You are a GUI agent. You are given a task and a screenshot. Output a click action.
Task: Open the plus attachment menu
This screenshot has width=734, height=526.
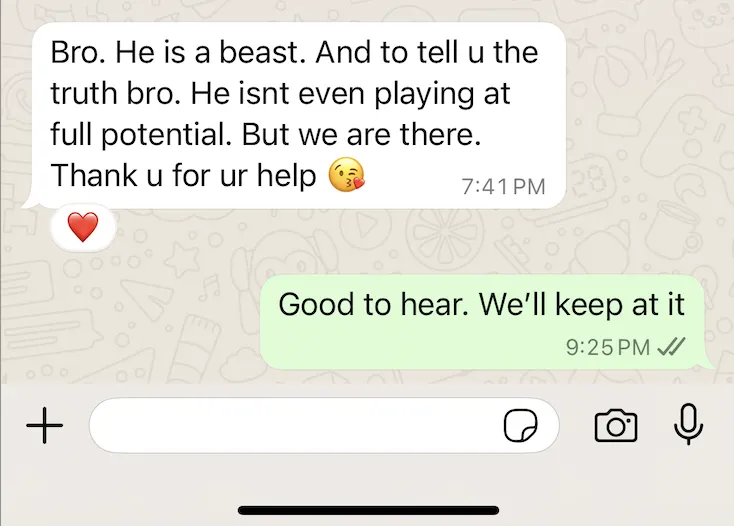[x=44, y=425]
